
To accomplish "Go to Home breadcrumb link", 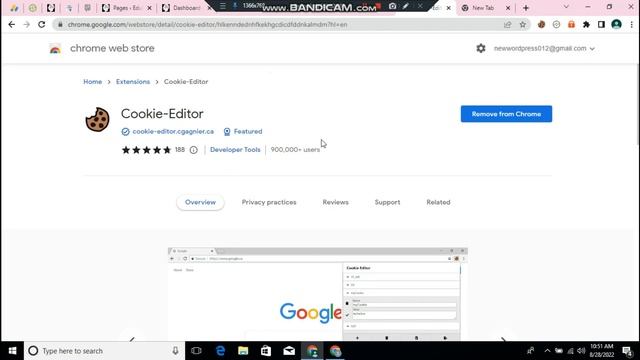I will pyautogui.click(x=93, y=82).
